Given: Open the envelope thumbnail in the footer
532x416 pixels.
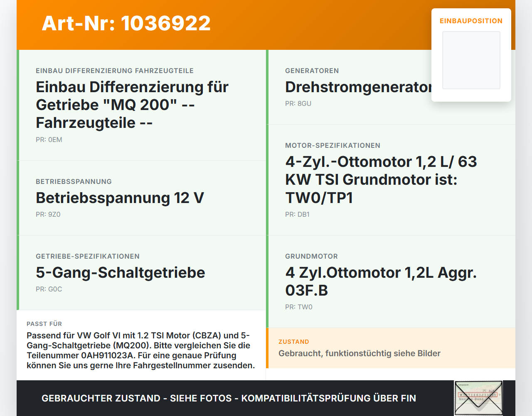Looking at the screenshot, I should tap(478, 398).
